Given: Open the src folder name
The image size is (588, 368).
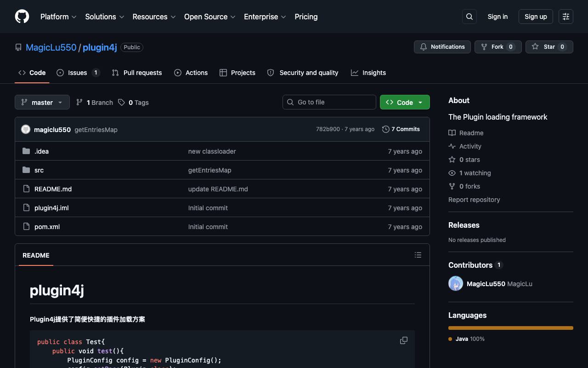Looking at the screenshot, I should click(x=39, y=170).
